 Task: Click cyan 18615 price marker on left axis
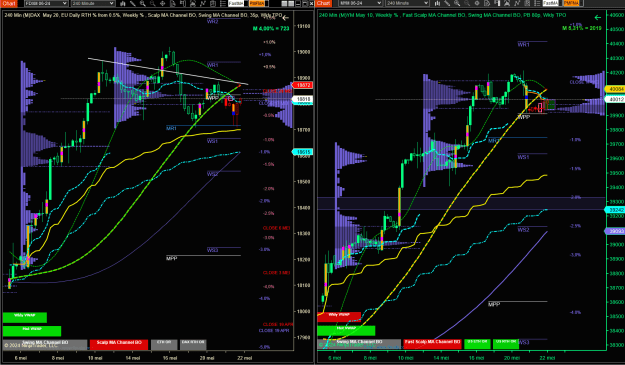click(x=303, y=152)
